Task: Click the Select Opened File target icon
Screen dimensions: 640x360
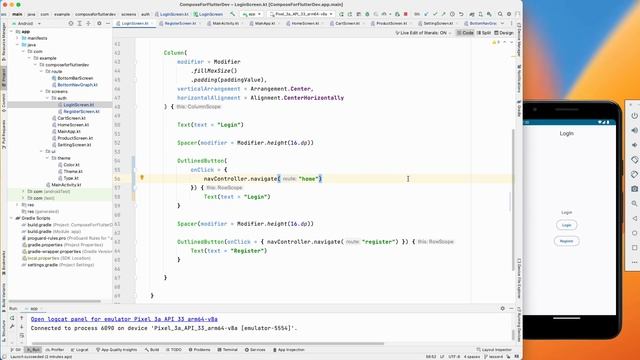Action: point(71,23)
